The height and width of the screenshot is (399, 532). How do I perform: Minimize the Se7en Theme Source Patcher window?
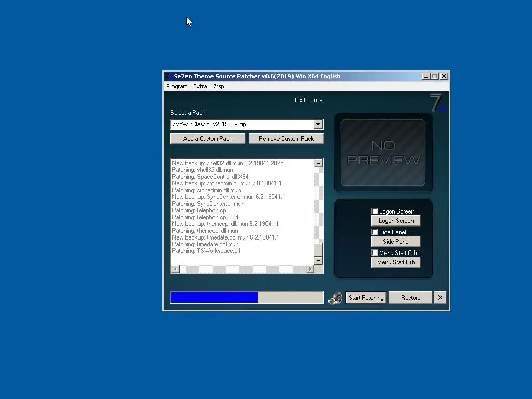(x=426, y=76)
